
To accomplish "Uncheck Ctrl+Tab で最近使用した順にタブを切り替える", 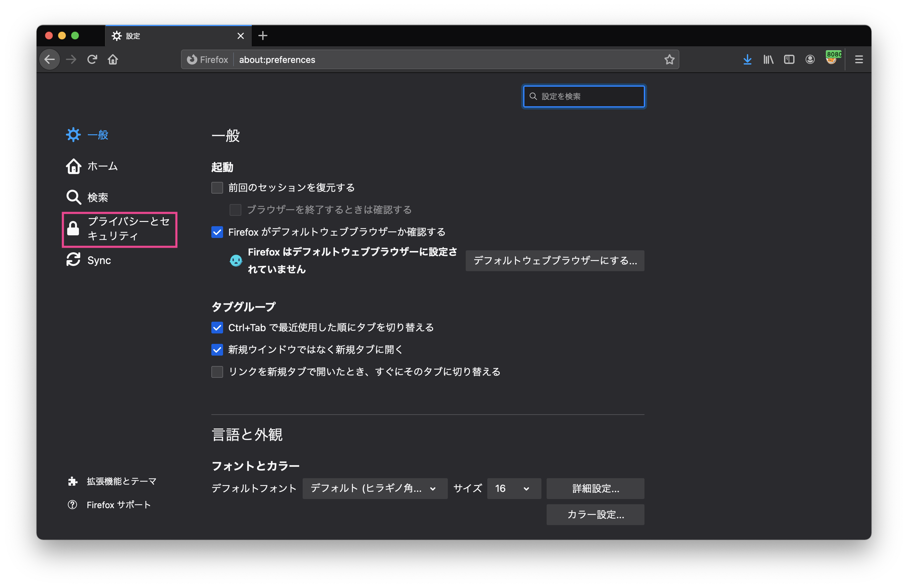I will coord(217,328).
